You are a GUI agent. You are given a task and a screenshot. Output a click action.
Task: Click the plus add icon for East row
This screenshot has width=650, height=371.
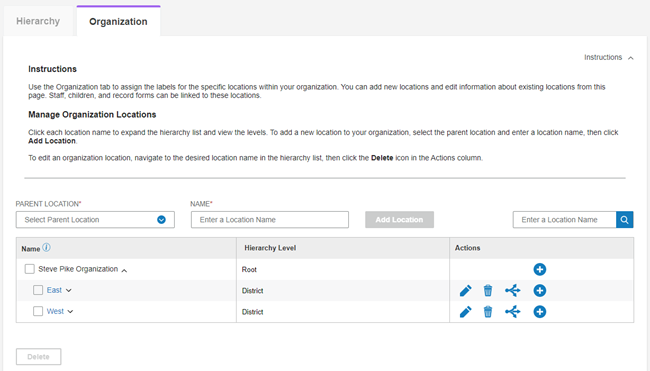(x=539, y=291)
